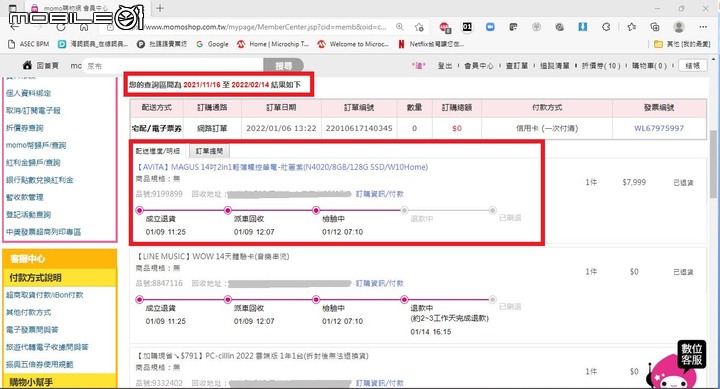Click the 付款方式說明 section header
720x389 pixels.
(60, 277)
